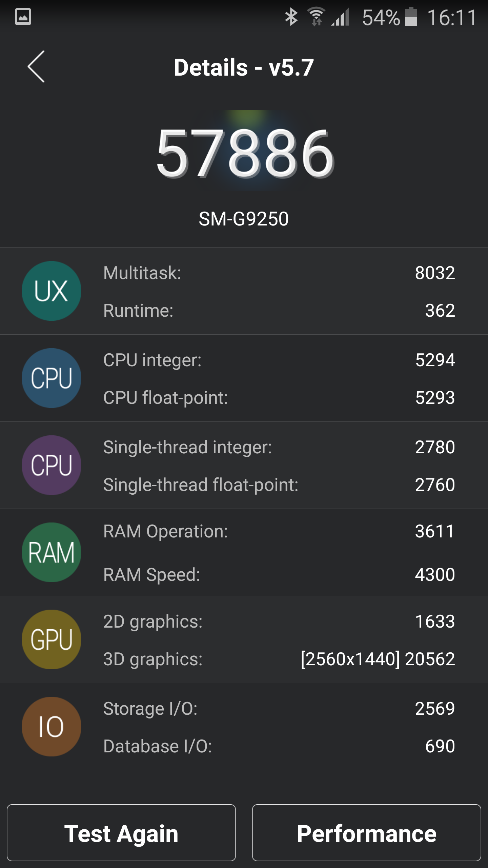Tap the picture notification icon in status bar
This screenshot has height=868, width=488.
tap(23, 17)
